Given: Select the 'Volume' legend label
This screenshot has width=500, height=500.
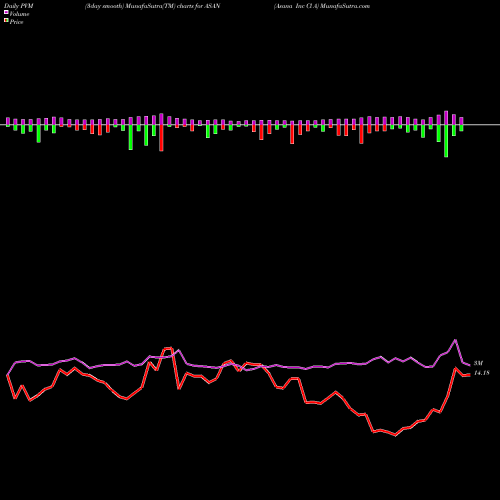Looking at the screenshot, I should tap(19, 14).
